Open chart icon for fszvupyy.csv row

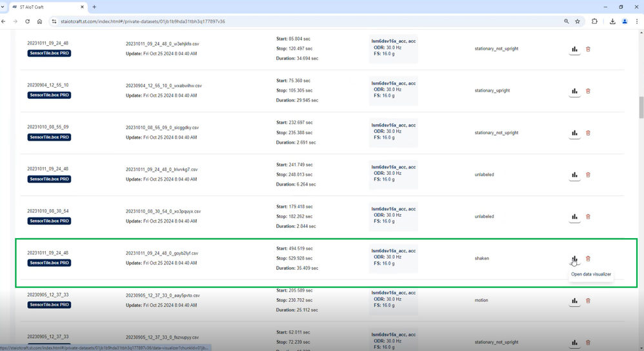click(574, 343)
